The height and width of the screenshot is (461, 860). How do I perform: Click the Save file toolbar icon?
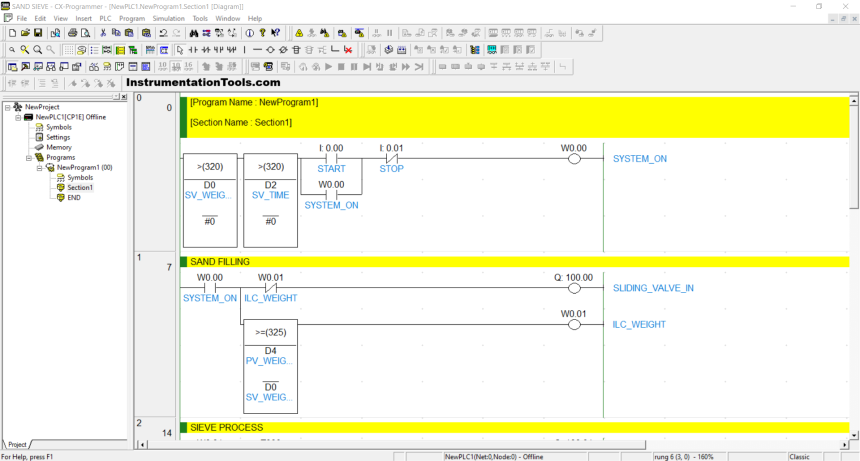click(38, 33)
